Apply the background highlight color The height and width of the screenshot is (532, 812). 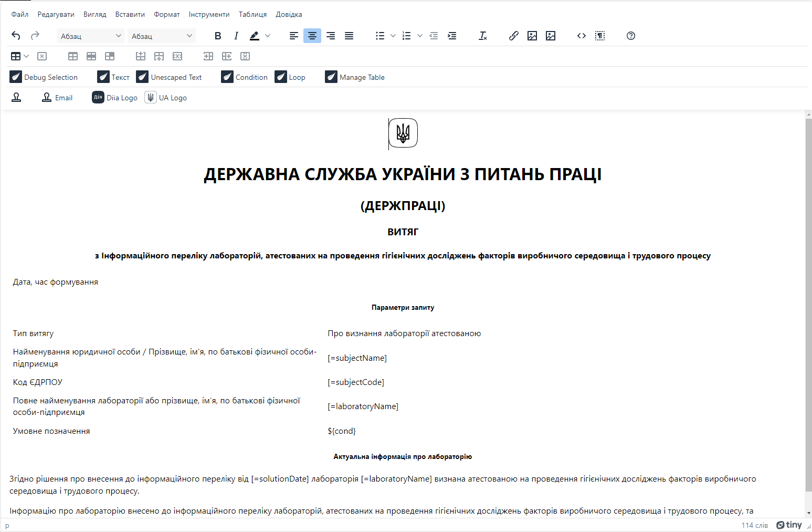pyautogui.click(x=255, y=36)
